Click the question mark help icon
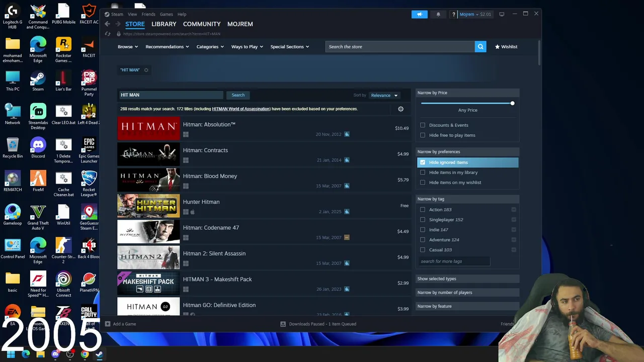Image resolution: width=644 pixels, height=362 pixels. coord(454,15)
